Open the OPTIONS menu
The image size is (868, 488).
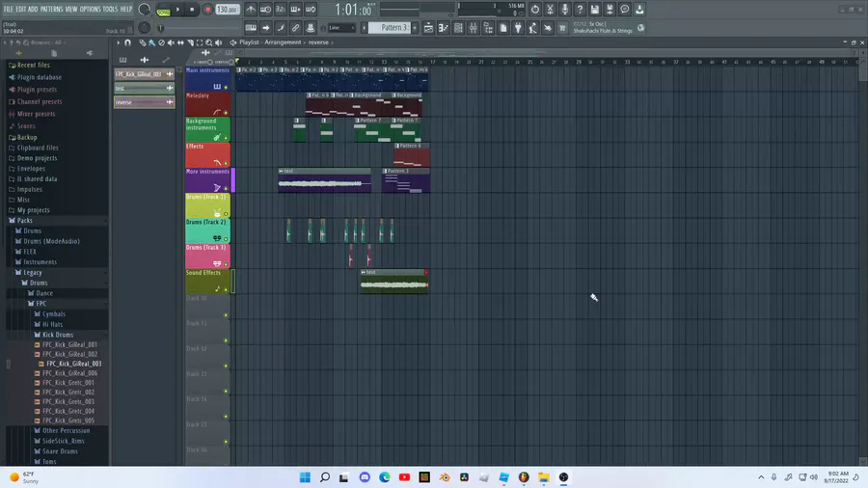pyautogui.click(x=91, y=10)
